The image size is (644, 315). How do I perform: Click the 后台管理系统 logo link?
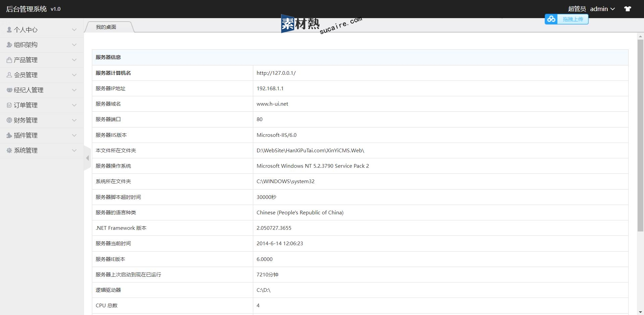[x=26, y=9]
